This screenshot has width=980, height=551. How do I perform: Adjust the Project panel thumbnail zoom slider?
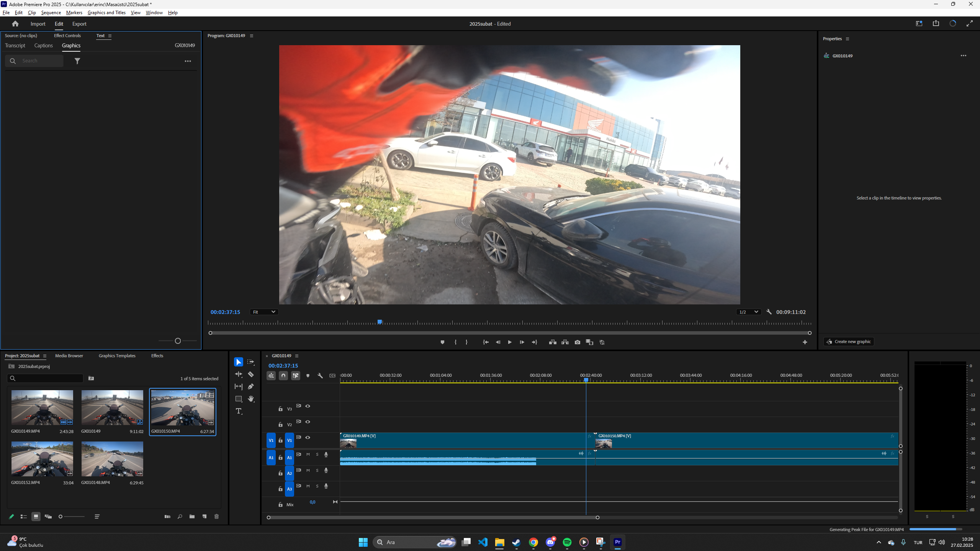click(61, 517)
